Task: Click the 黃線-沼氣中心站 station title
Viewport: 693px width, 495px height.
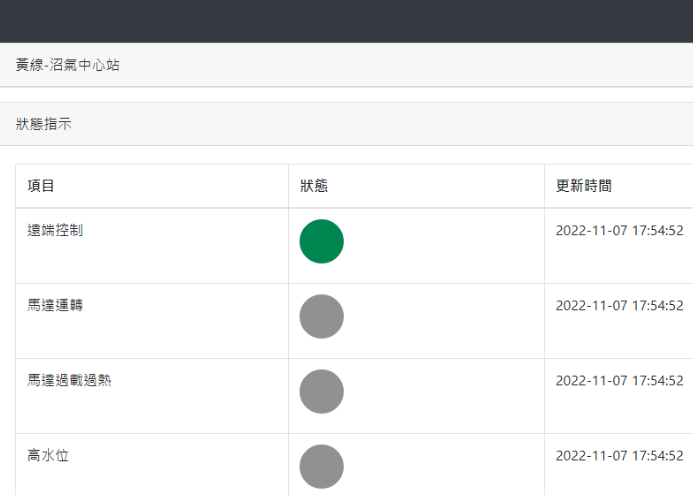Action: tap(68, 65)
